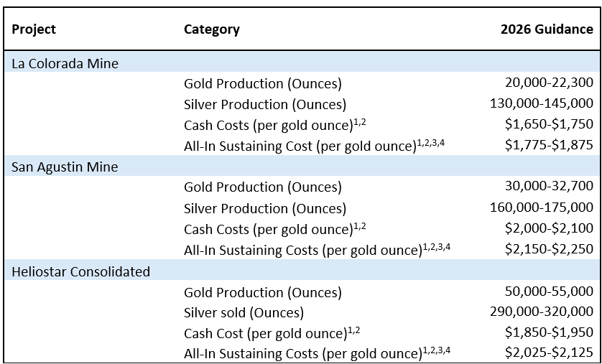Click the 30,000-32,700 gold production value
Viewport: 602px width, 364px height.
[549, 187]
